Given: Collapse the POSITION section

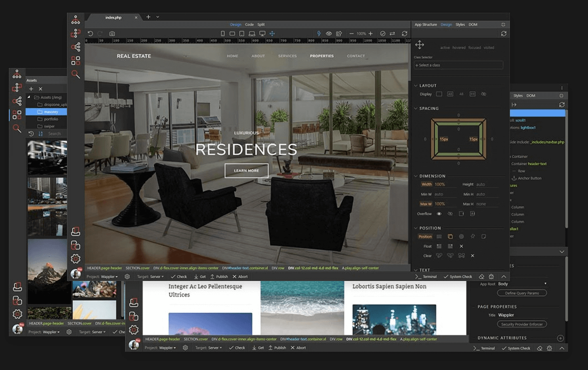Looking at the screenshot, I should (x=416, y=228).
